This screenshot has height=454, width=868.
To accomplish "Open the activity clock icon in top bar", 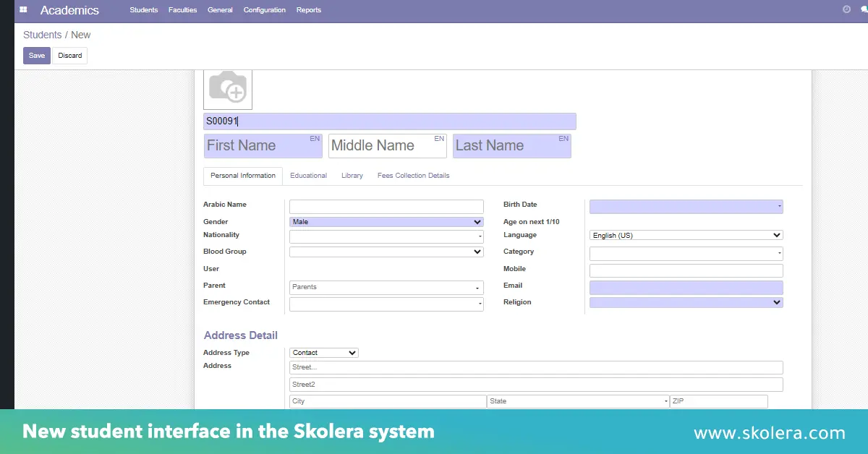I will click(x=845, y=9).
